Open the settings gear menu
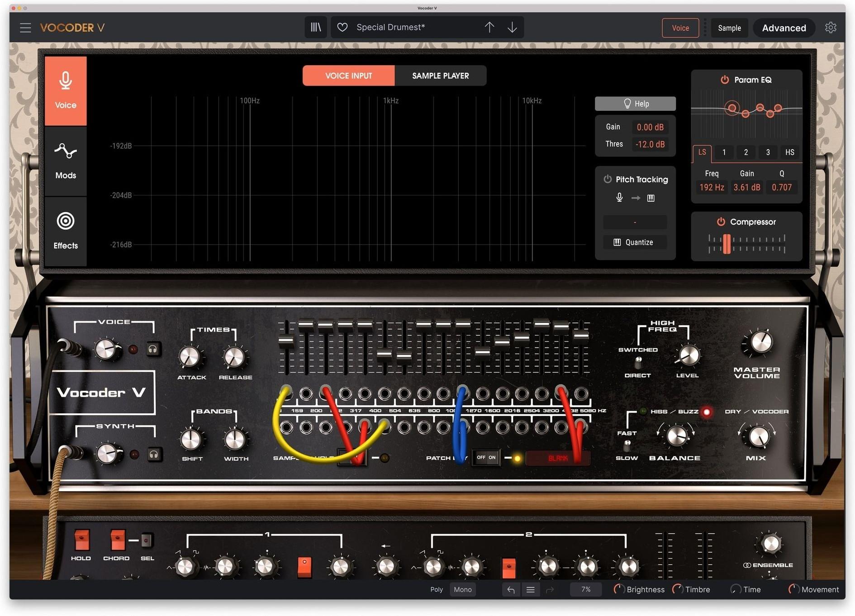Screen dimensions: 855x616 tap(831, 27)
